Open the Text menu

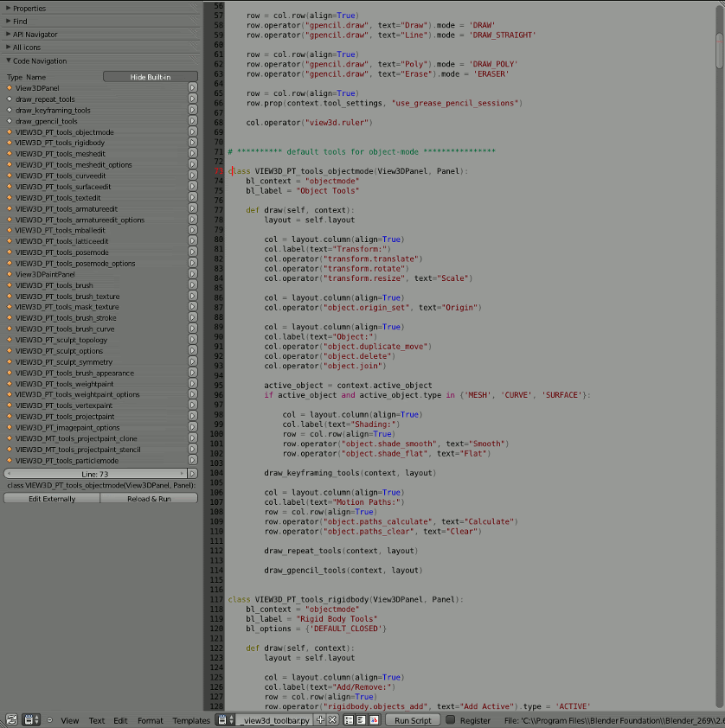[x=97, y=720]
